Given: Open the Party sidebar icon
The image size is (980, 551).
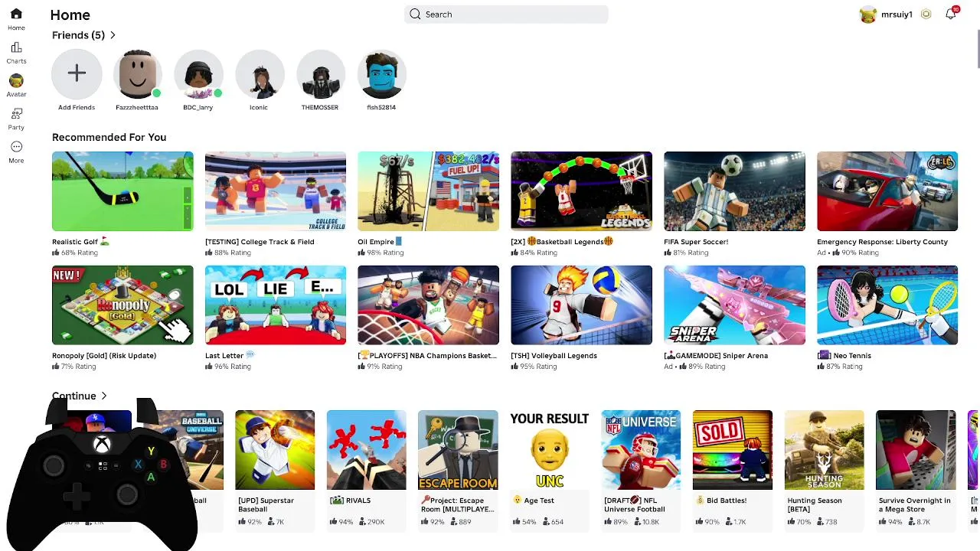Looking at the screenshot, I should (x=16, y=113).
